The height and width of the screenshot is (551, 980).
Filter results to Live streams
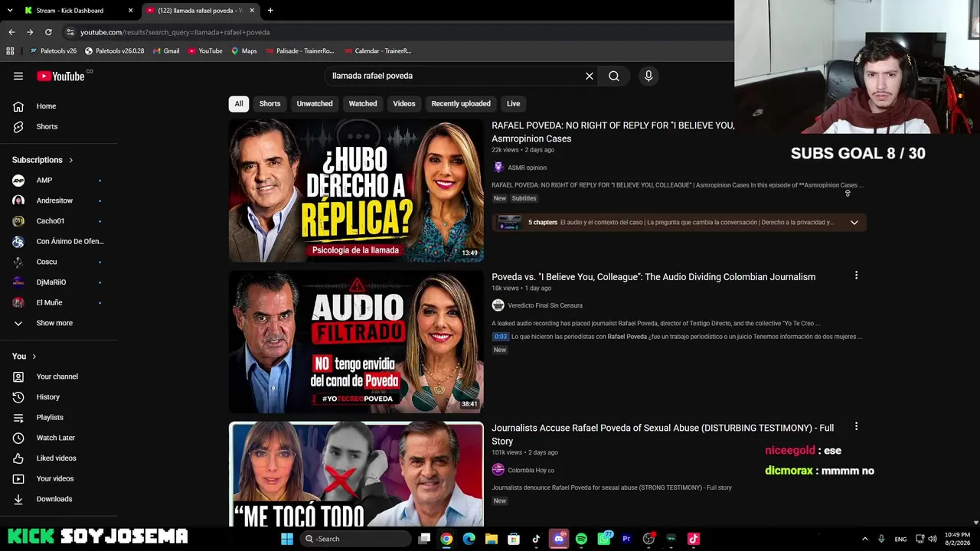tap(513, 103)
